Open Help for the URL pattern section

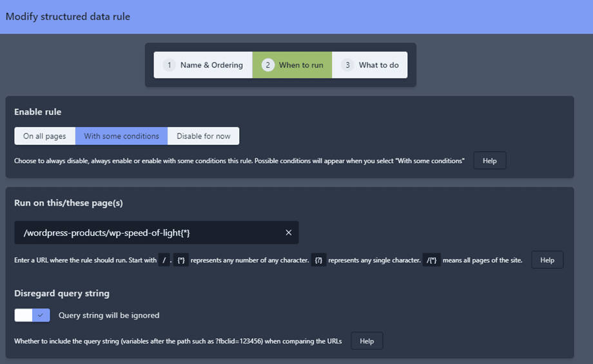547,260
